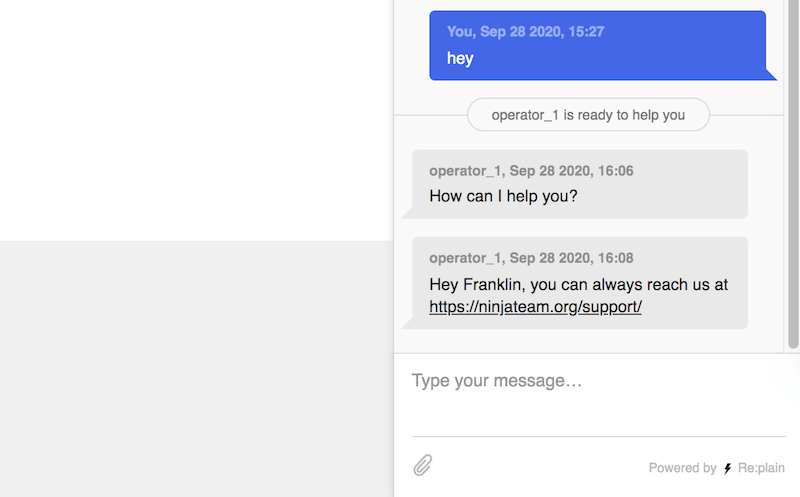This screenshot has height=497, width=800.
Task: Open the Re:plain brand text link
Action: click(761, 468)
